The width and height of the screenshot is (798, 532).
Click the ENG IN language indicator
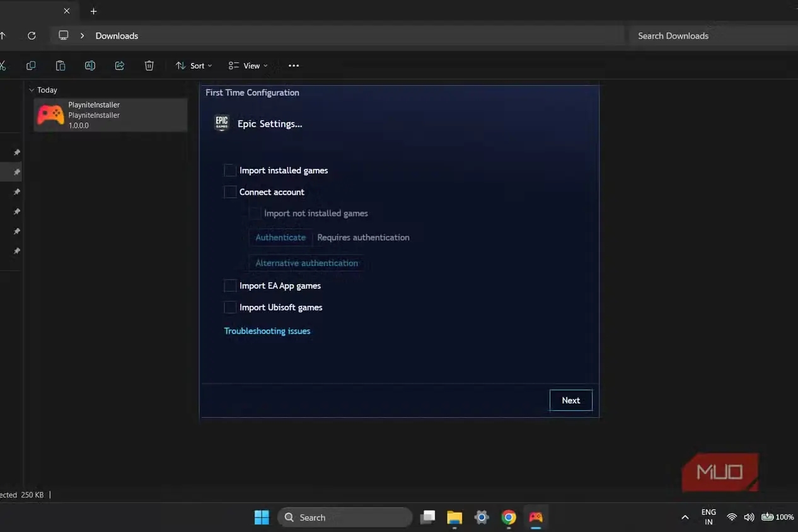pos(708,518)
